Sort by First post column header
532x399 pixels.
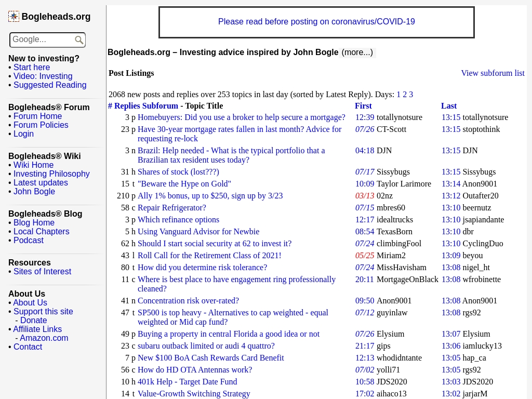click(x=363, y=106)
